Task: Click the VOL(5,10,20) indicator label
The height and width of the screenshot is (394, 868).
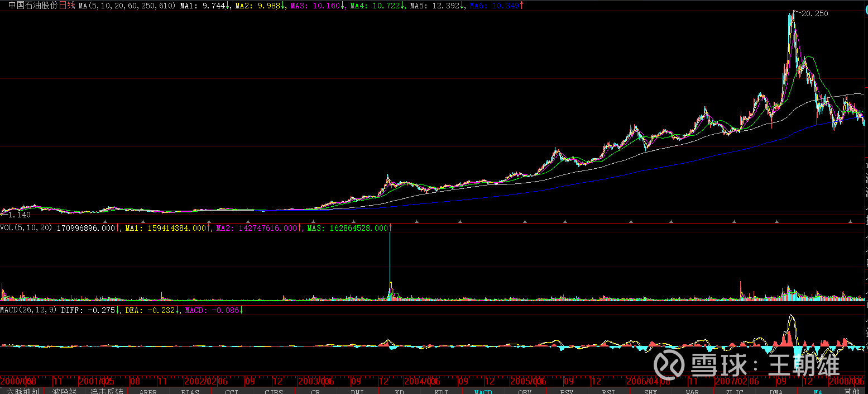Action: point(26,228)
